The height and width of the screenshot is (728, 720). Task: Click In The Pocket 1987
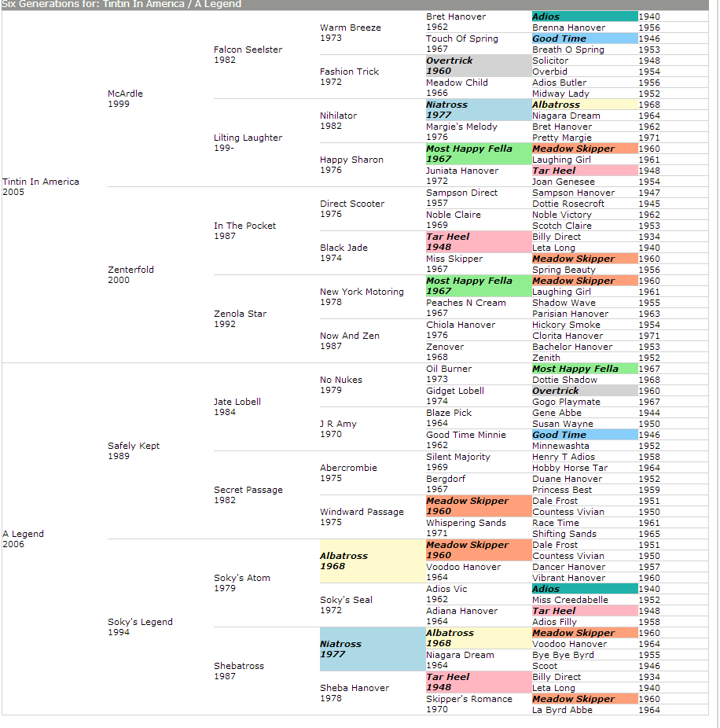pyautogui.click(x=245, y=226)
